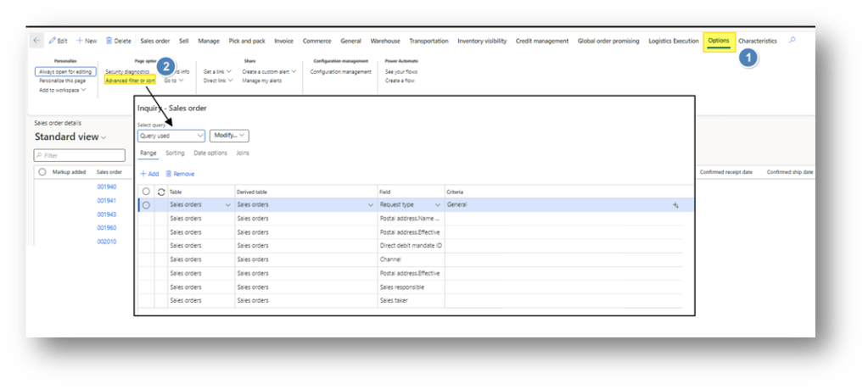Toggle the select-all circle in Inquiry grid header

tap(146, 192)
